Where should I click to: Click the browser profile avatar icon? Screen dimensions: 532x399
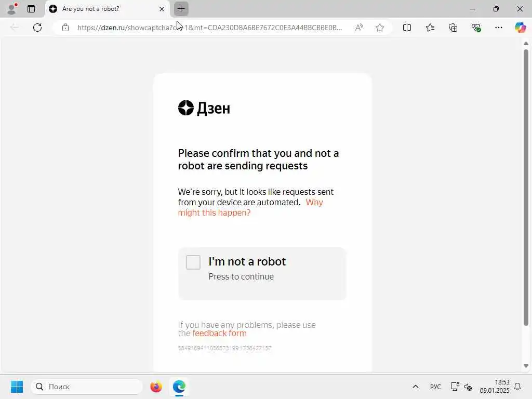click(12, 9)
